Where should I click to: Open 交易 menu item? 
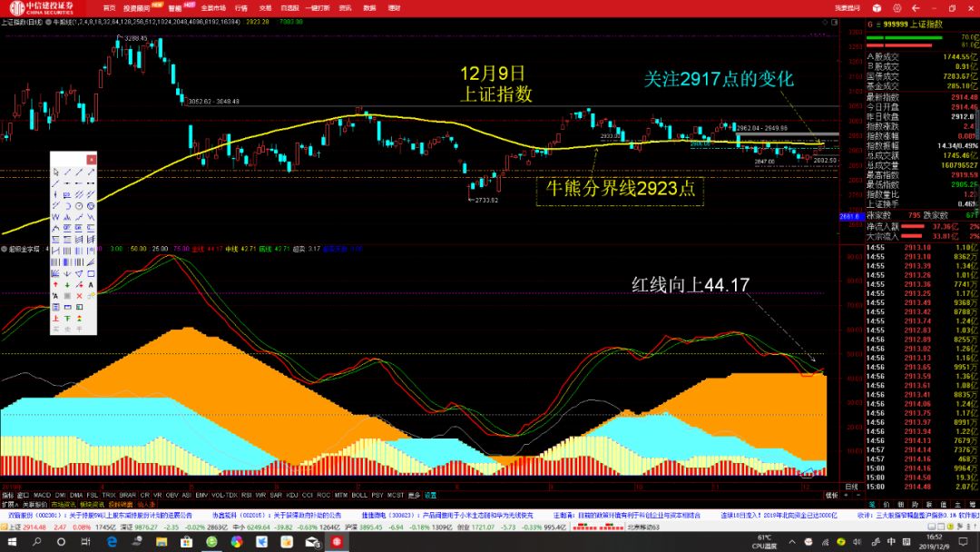pos(265,8)
